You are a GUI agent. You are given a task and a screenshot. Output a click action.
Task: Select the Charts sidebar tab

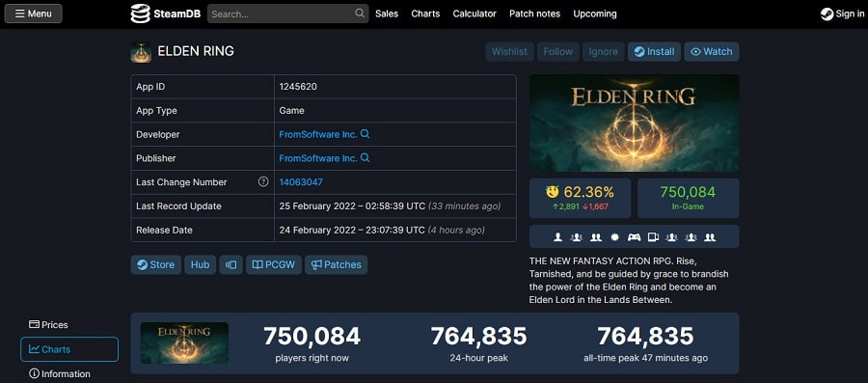pyautogui.click(x=69, y=349)
